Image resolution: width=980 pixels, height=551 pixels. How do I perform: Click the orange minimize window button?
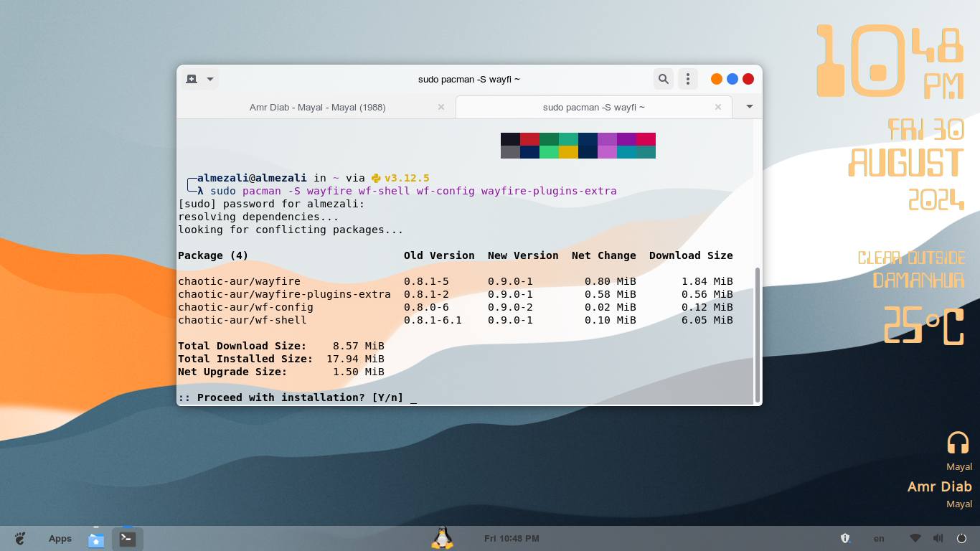click(717, 79)
